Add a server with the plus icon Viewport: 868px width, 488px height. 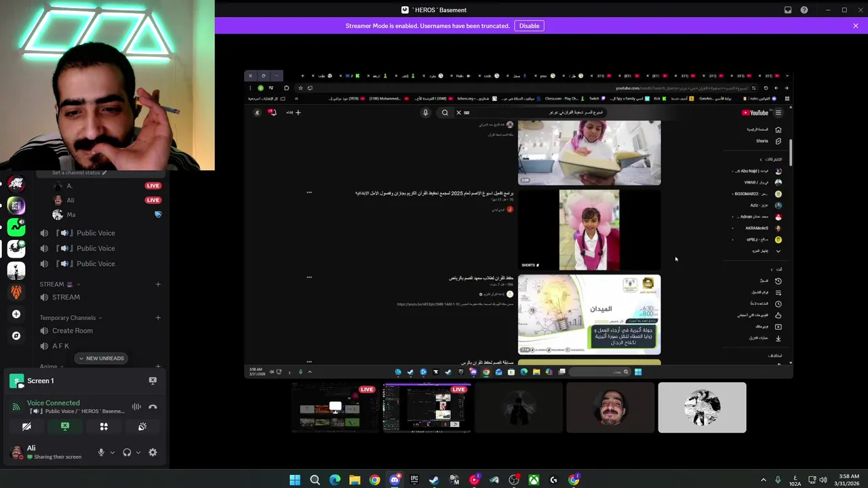pos(16,314)
